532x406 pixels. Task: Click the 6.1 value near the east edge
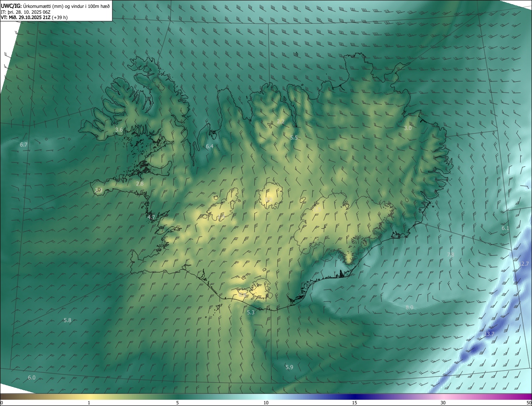click(505, 228)
